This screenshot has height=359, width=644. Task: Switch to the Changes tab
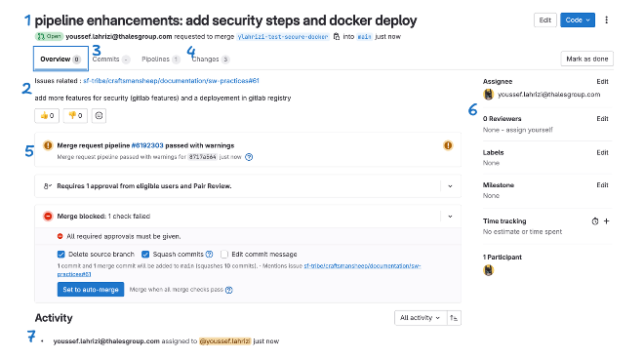click(211, 60)
